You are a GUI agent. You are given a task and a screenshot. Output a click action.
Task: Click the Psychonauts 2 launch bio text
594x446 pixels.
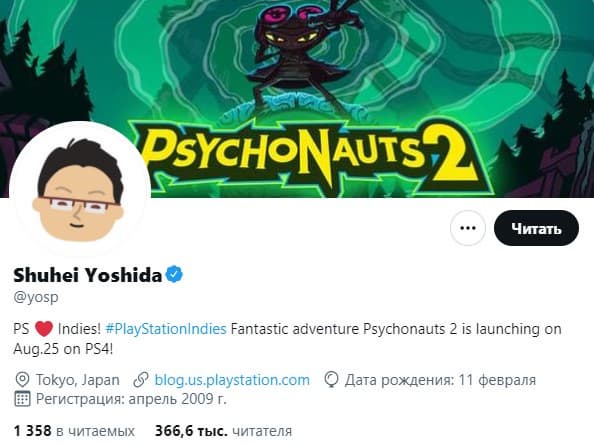pyautogui.click(x=287, y=339)
